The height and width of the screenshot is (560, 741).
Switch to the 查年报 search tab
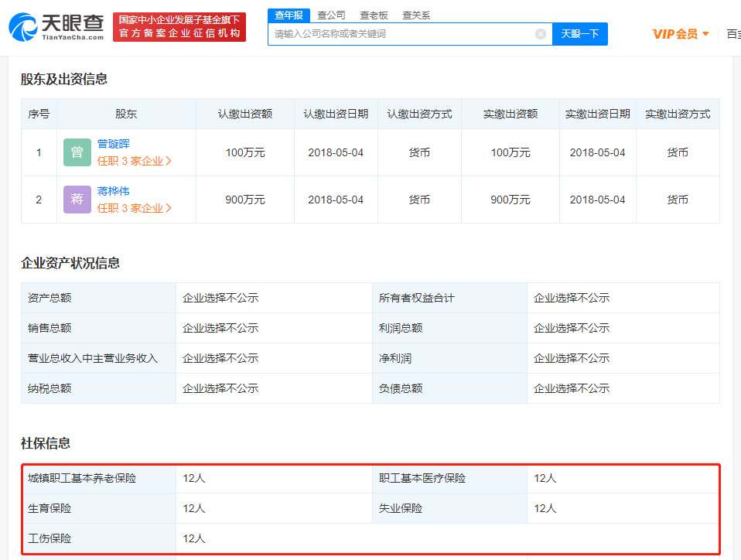(x=289, y=15)
